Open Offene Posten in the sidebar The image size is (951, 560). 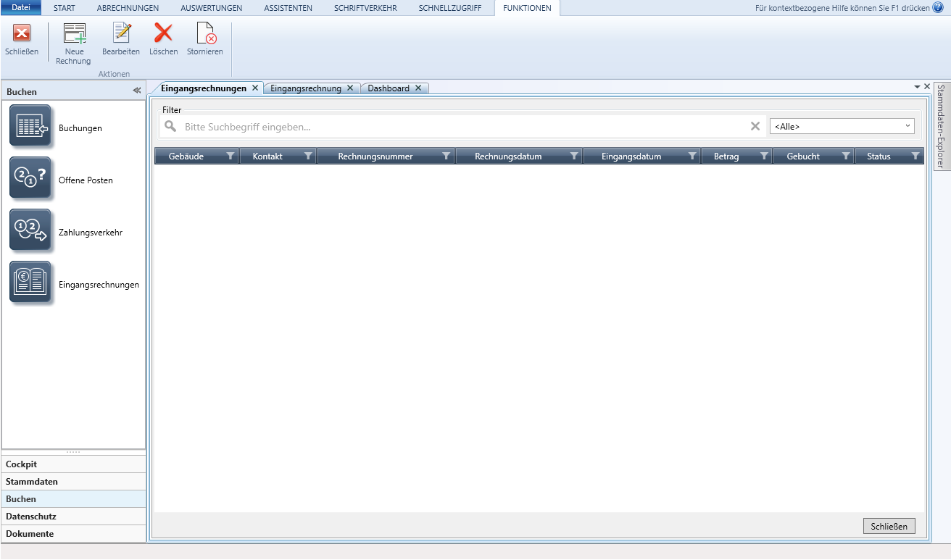point(30,178)
